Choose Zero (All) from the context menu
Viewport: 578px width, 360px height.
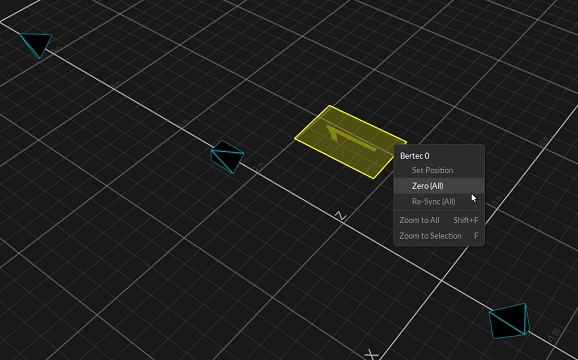pyautogui.click(x=439, y=186)
